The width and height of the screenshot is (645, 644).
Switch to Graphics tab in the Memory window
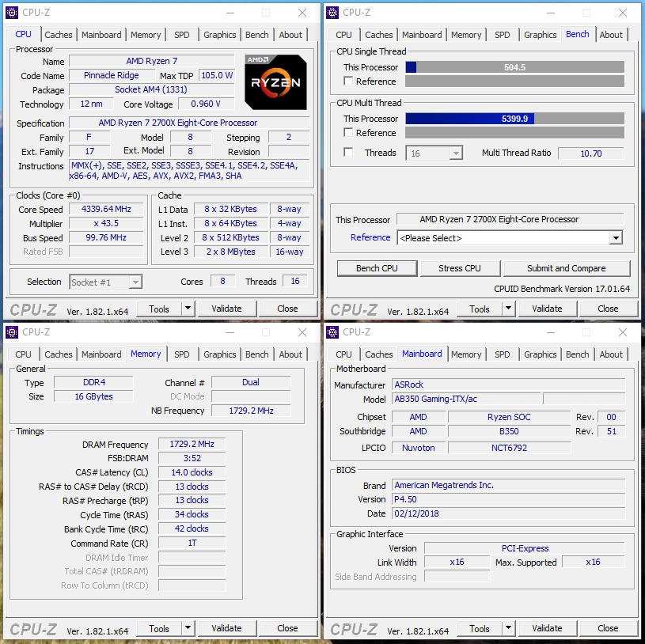[220, 354]
